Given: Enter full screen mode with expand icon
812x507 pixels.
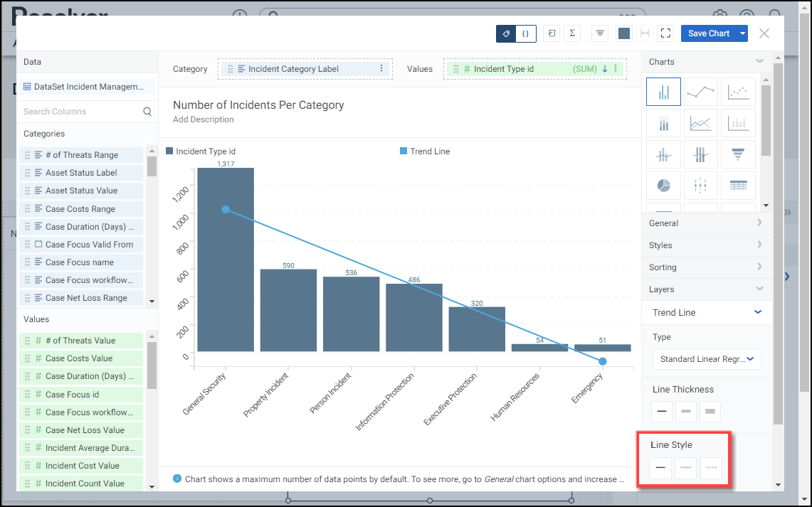Looking at the screenshot, I should 665,33.
